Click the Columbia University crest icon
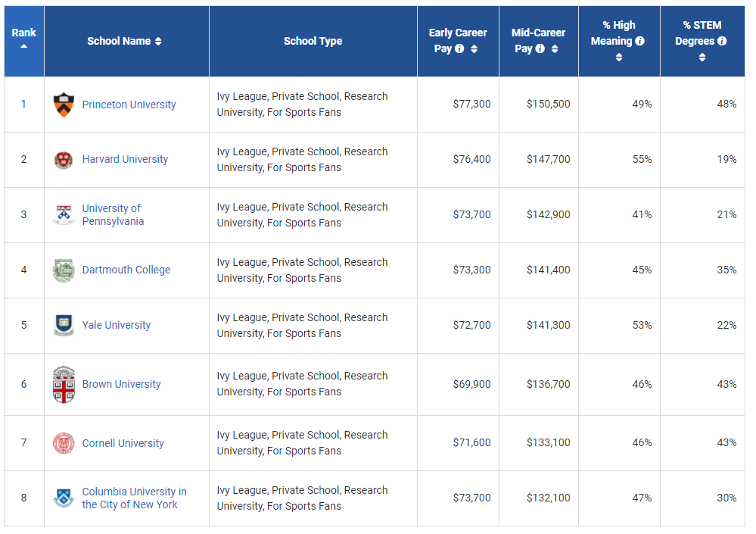756x534 pixels. (64, 498)
